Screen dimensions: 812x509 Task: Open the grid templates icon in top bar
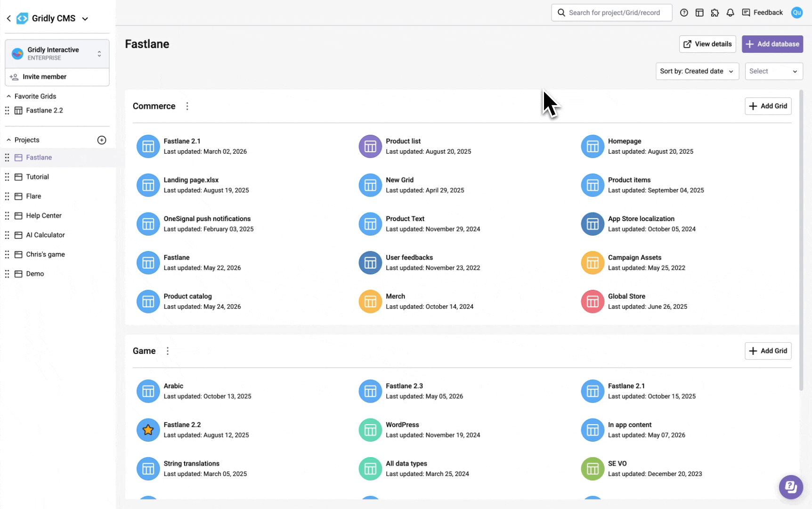699,13
